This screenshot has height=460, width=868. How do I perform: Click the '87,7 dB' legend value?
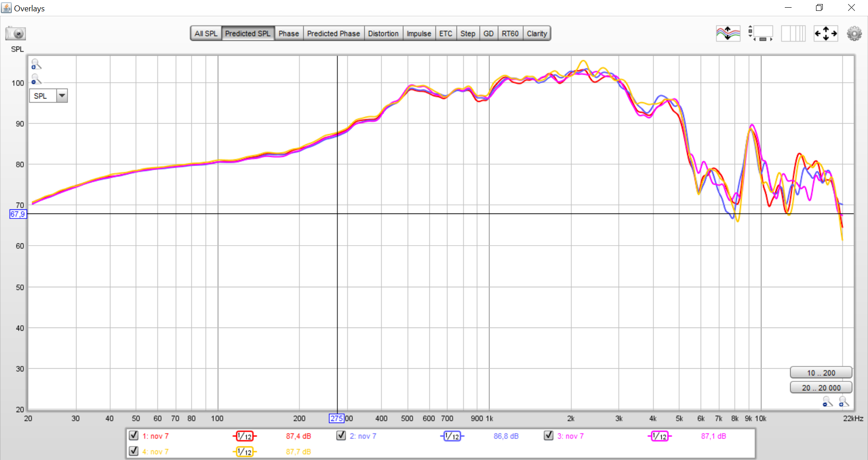pyautogui.click(x=298, y=451)
